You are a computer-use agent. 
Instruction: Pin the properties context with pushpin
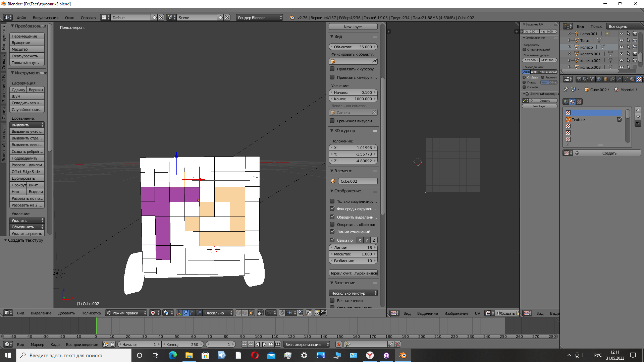566,89
